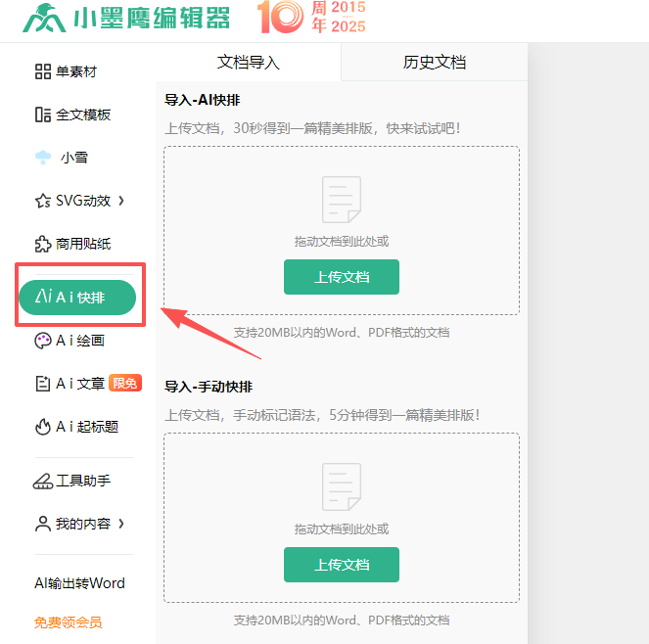649x644 pixels.
Task: Open 全文模板 via its layout icon
Action: click(42, 115)
